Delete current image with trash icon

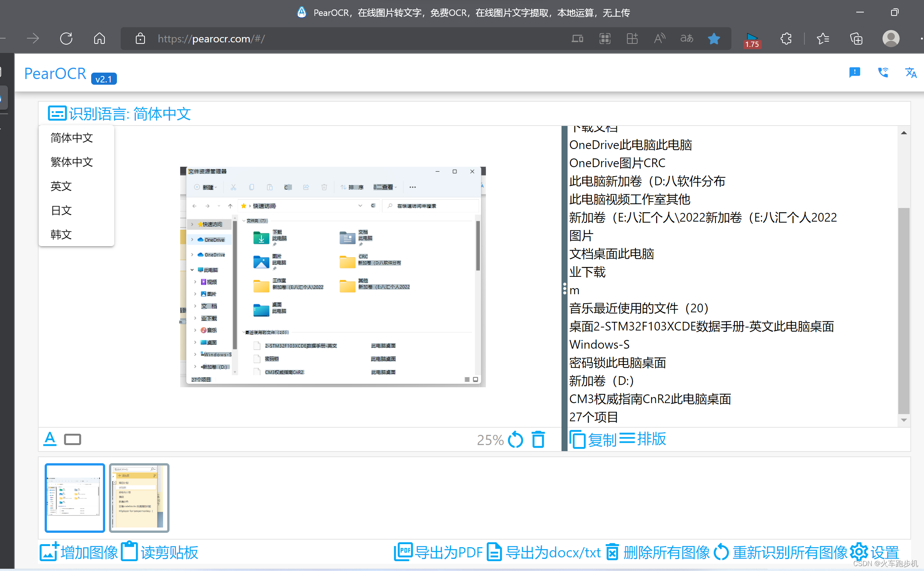(x=538, y=440)
